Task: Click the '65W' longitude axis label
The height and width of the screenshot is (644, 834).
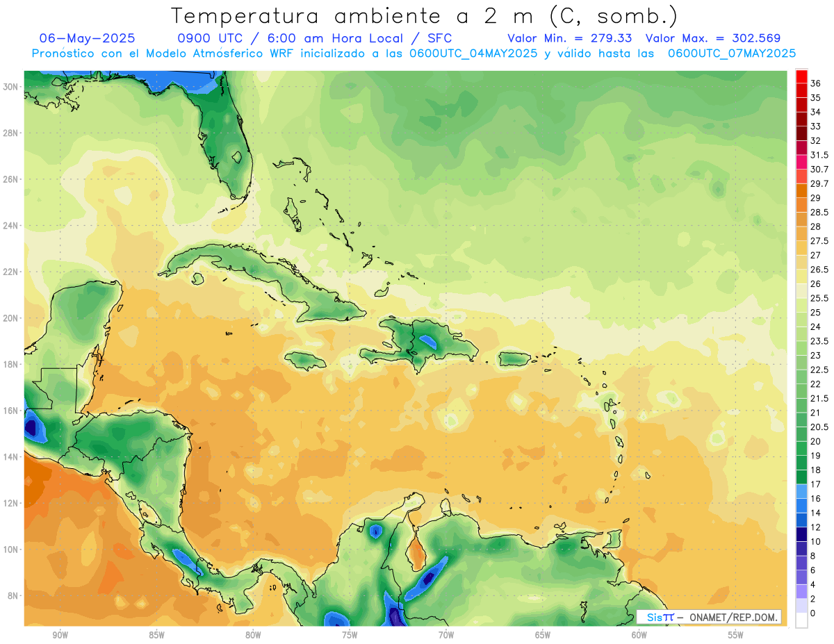Action: (543, 635)
